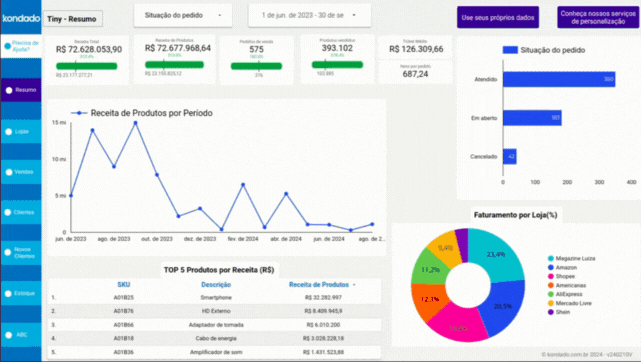
Task: Click AliExpress legend entry
Action: click(565, 294)
